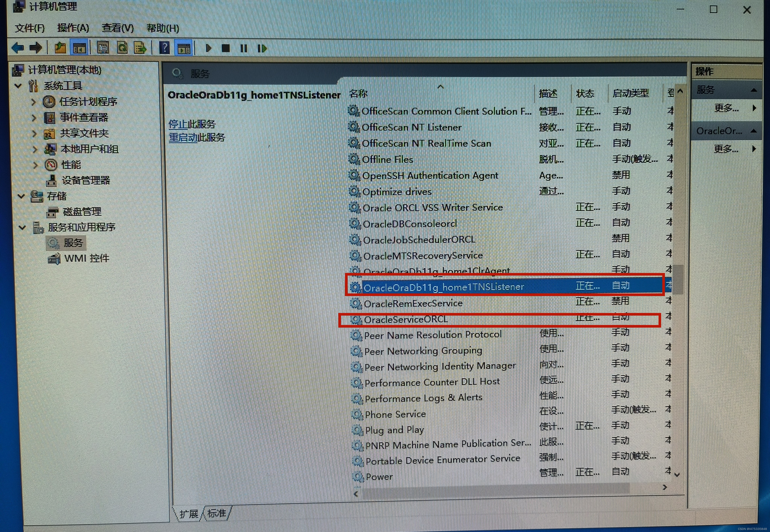Select the 共享文件夹 tree node
Viewport: 770px width, 532px height.
pos(84,133)
